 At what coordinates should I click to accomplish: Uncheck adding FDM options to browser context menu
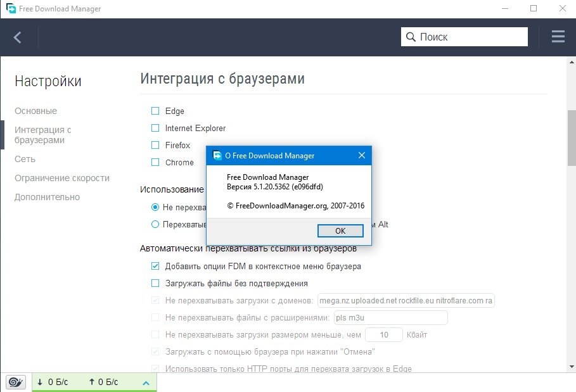tap(155, 266)
